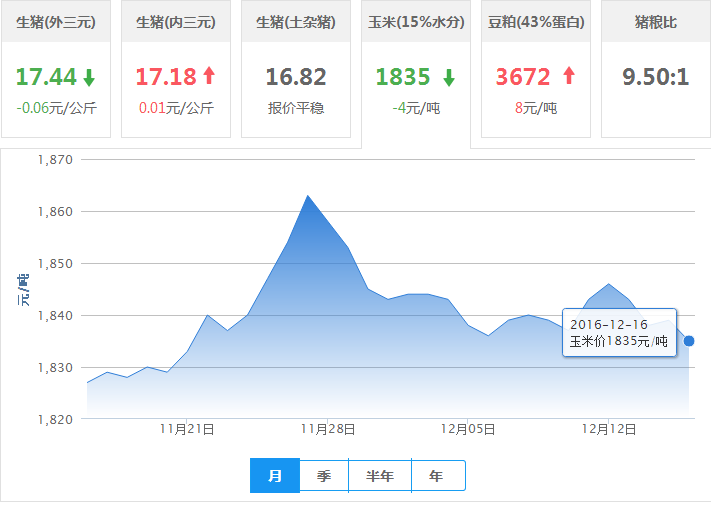
Task: Select the 生猪(外三元) price card
Action: click(x=56, y=68)
